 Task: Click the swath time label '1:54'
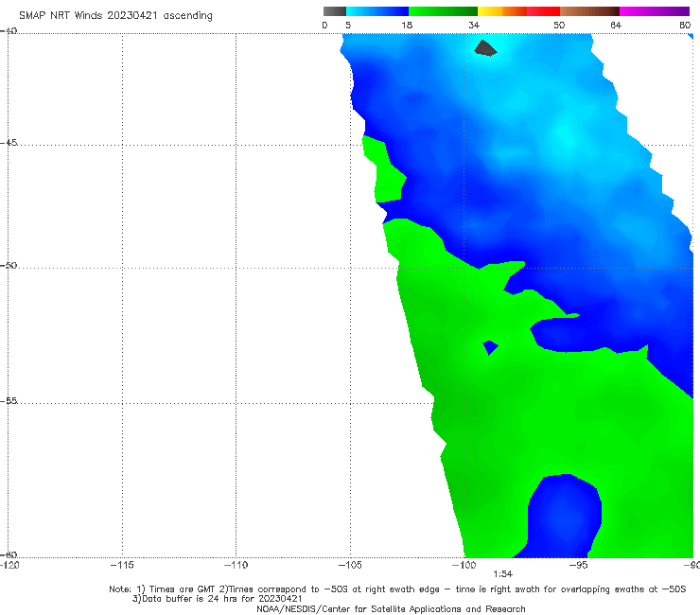[502, 574]
